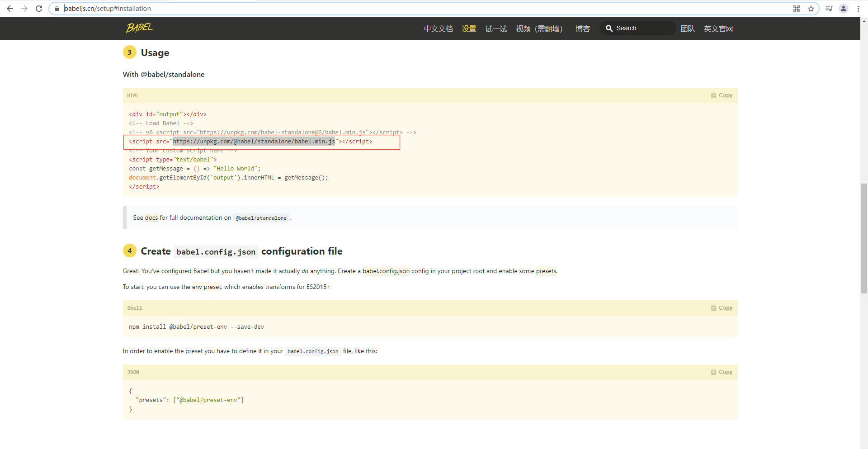Click the script type="text/babel" line
The height and width of the screenshot is (449, 868).
[x=173, y=159]
